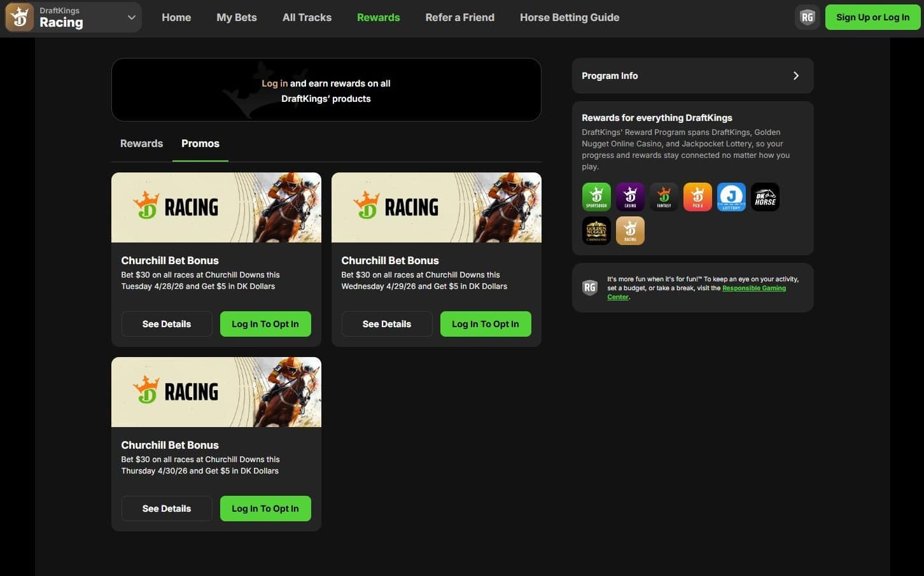Open the Responsible Gaming Center link
Image resolution: width=924 pixels, height=576 pixels.
[x=696, y=293]
